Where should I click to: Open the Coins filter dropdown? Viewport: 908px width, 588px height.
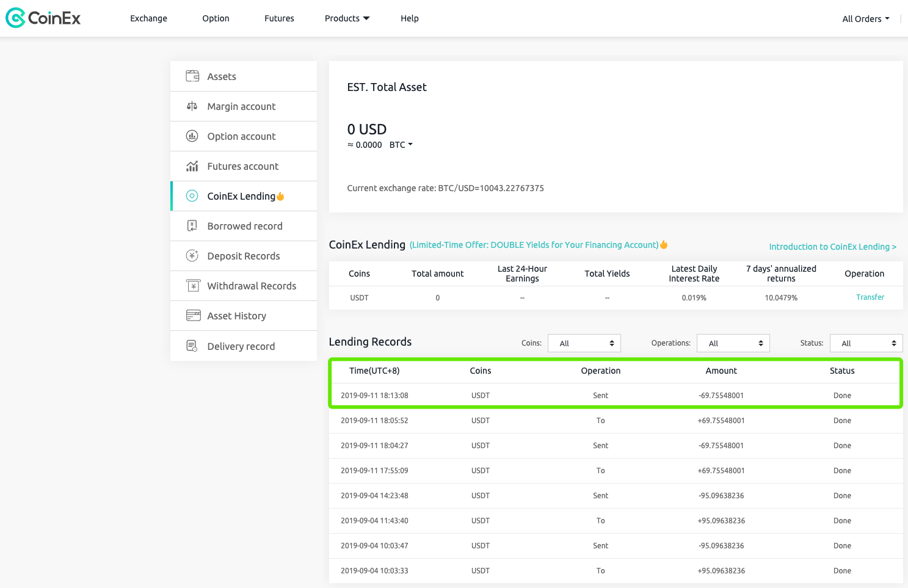[584, 343]
